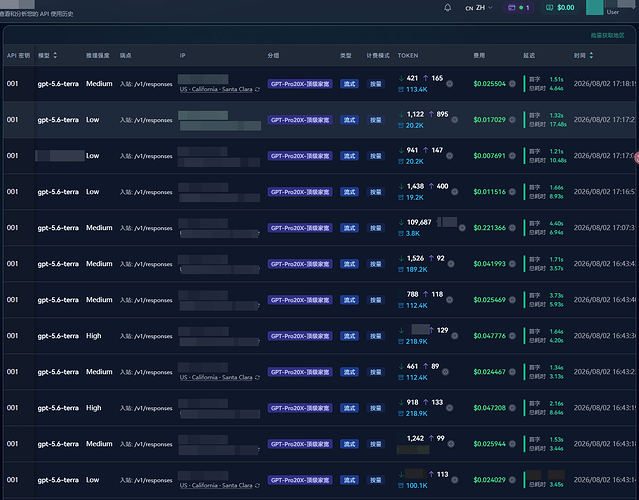Click the purple status badge showing 1
Viewport: 639px width, 500px height.
[x=519, y=8]
